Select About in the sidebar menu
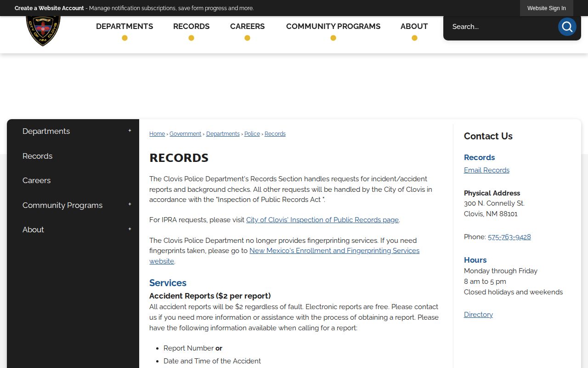This screenshot has height=368, width=588. point(33,230)
